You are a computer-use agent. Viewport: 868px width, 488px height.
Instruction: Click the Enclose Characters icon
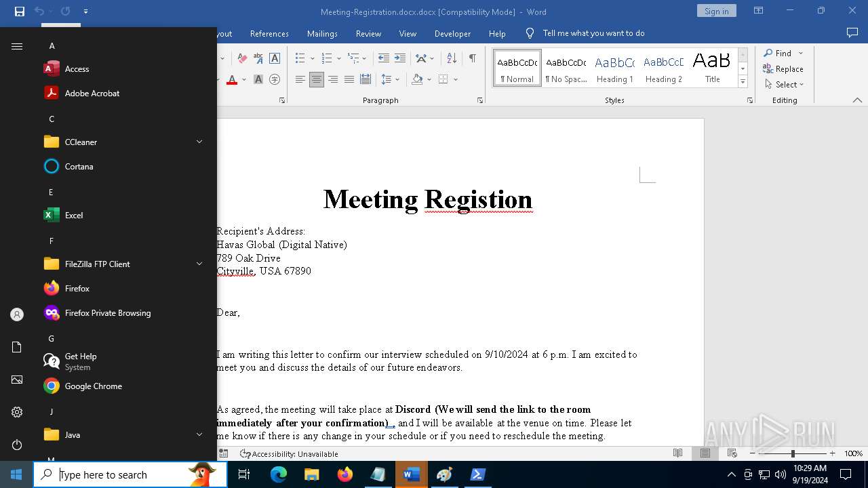click(x=275, y=79)
